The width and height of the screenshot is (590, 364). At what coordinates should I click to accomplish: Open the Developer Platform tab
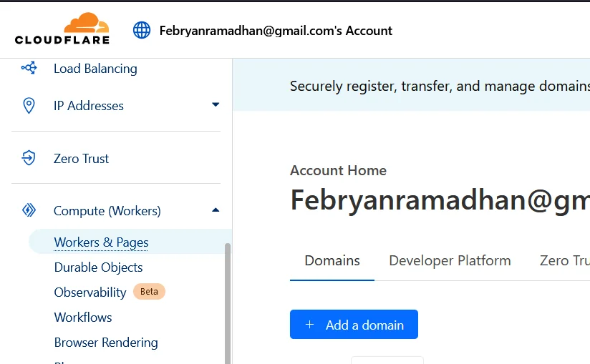450,261
